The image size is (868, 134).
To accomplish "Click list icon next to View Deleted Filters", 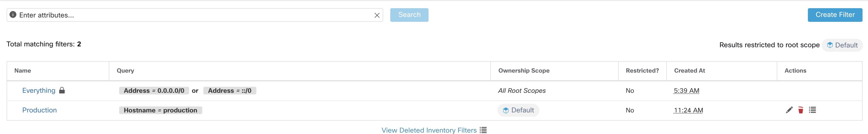I will click(x=483, y=130).
